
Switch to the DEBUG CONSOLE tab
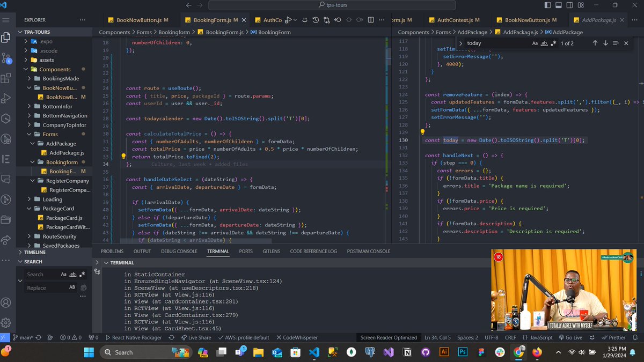pyautogui.click(x=179, y=251)
